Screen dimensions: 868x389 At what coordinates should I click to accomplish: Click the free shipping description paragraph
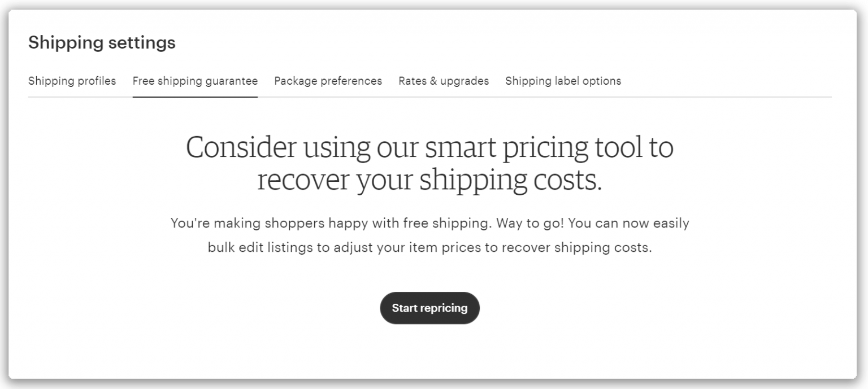pos(429,235)
